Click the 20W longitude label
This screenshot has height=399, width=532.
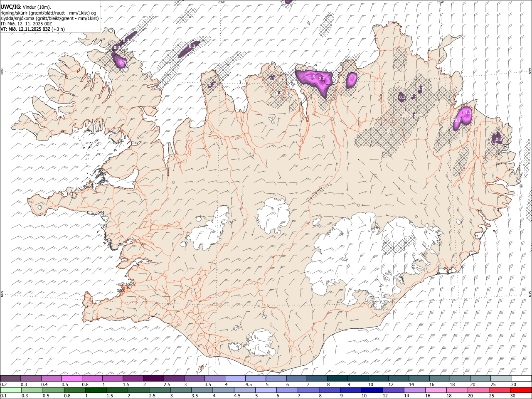(x=221, y=2)
